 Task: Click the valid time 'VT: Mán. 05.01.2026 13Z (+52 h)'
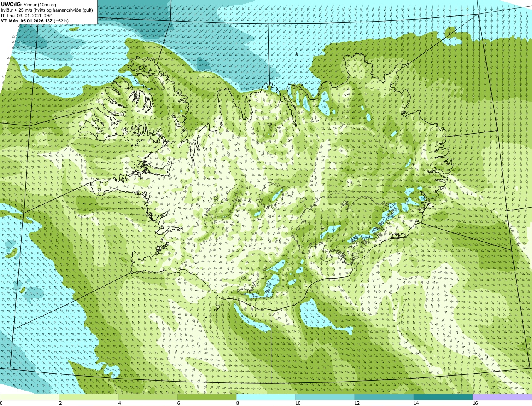click(x=34, y=20)
